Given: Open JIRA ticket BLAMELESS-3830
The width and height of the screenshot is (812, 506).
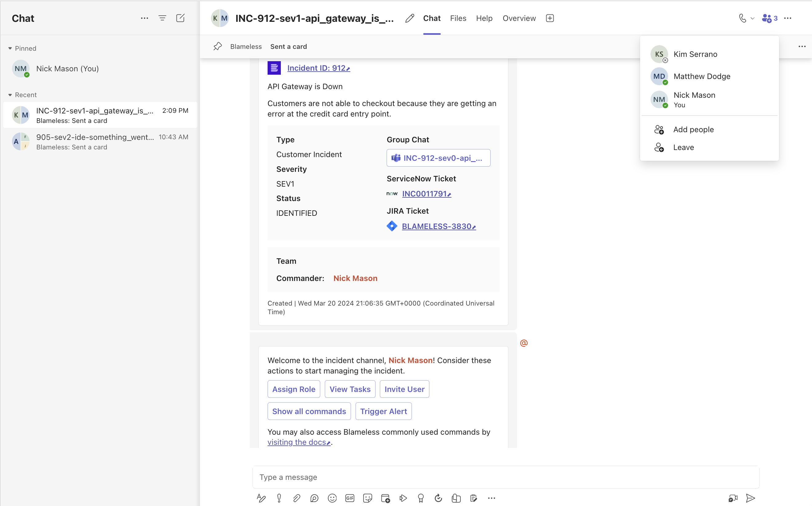Looking at the screenshot, I should [x=438, y=226].
